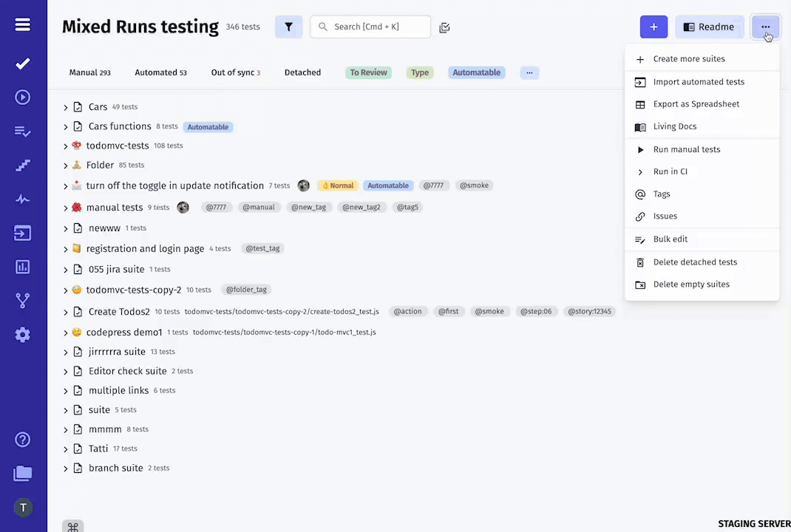
Task: Open the Branches fork icon in sidebar
Action: click(23, 301)
